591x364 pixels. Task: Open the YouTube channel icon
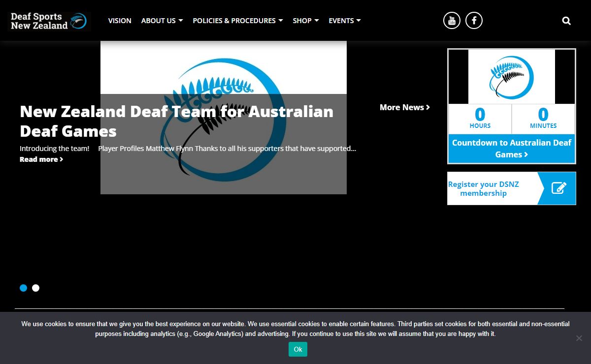point(452,21)
